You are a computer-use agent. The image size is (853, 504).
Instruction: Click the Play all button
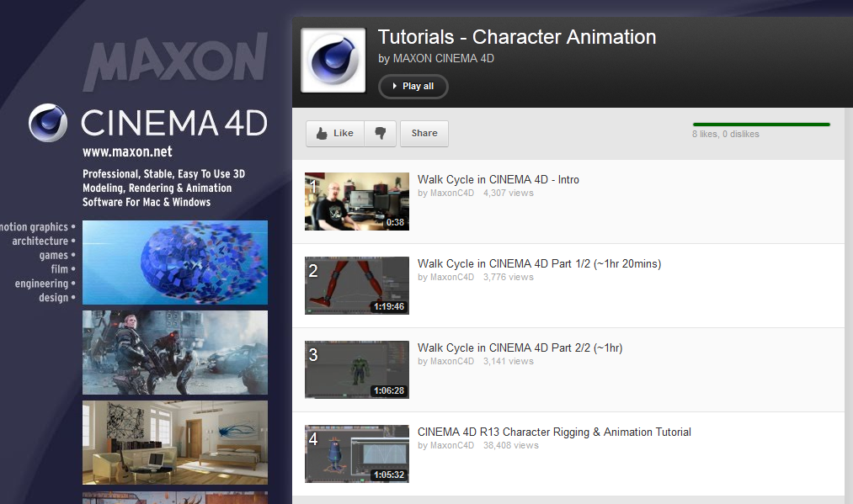413,87
